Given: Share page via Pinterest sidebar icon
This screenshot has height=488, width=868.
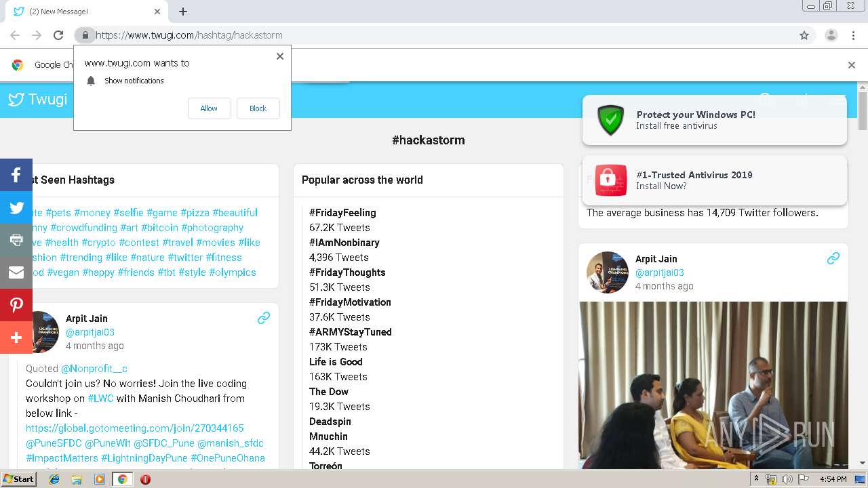Looking at the screenshot, I should [x=16, y=305].
